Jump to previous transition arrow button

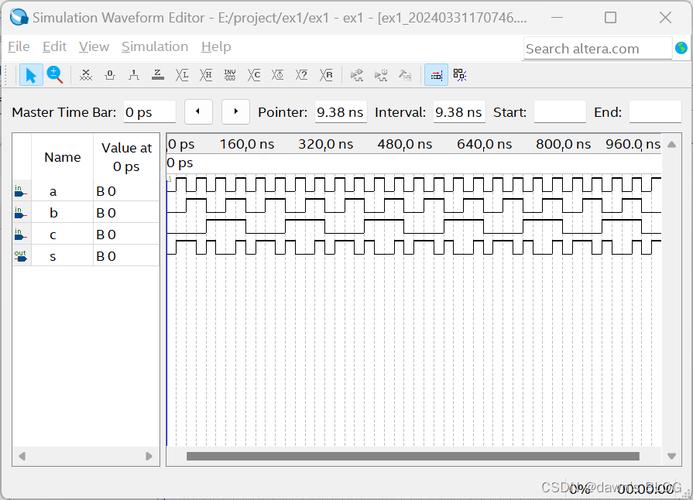[x=198, y=112]
